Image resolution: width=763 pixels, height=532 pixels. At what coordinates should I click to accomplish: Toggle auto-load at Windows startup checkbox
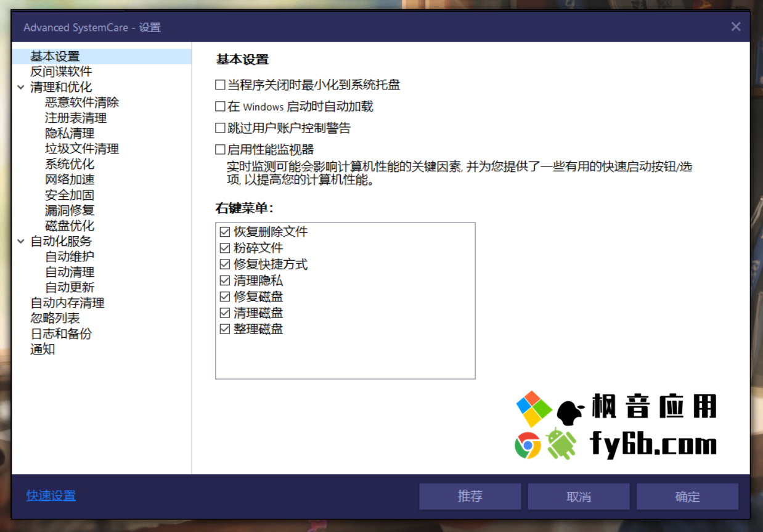(220, 107)
